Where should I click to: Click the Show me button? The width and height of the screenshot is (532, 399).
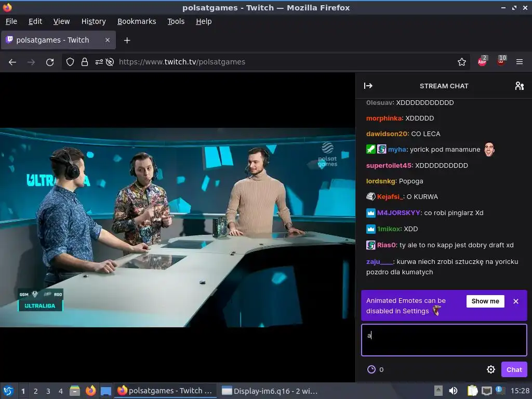pos(485,301)
